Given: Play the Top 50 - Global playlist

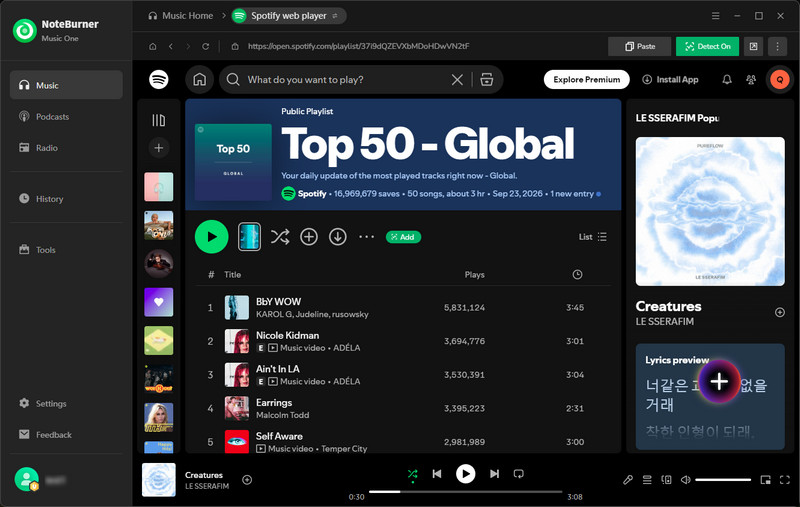Looking at the screenshot, I should pos(212,237).
